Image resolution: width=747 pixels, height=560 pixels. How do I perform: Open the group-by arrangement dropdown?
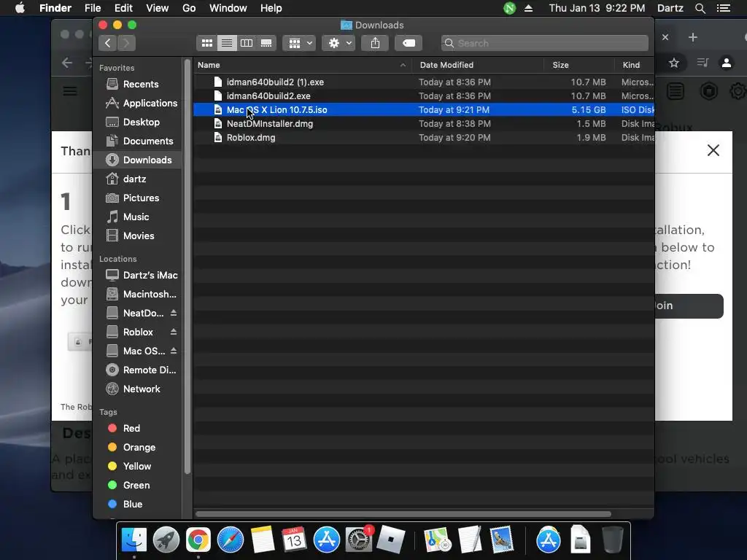click(299, 43)
